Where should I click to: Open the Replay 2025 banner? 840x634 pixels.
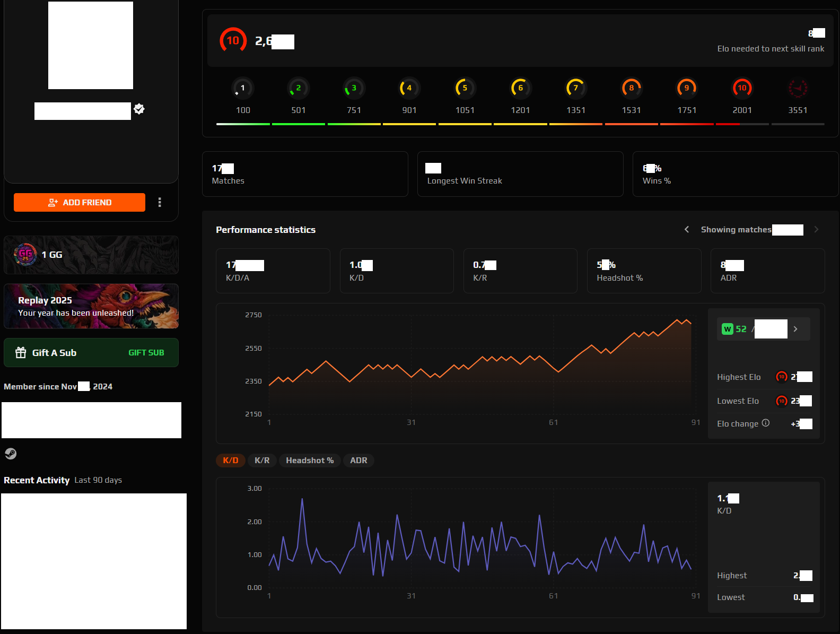click(x=91, y=306)
